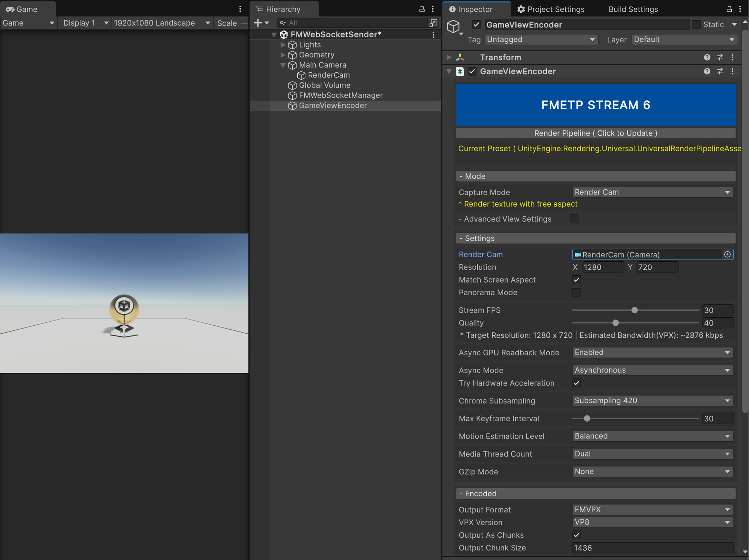Click the Render Pipeline update button
Screen dimensions: 749x560
[595, 133]
